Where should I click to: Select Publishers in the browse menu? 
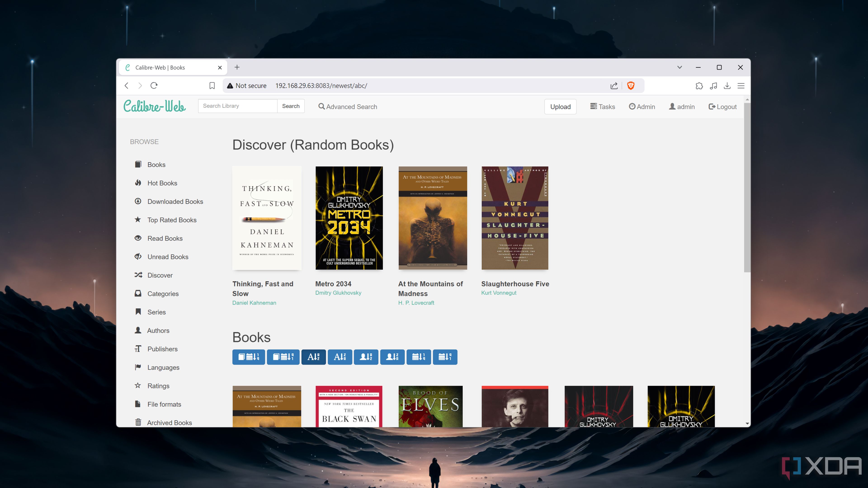(x=162, y=349)
